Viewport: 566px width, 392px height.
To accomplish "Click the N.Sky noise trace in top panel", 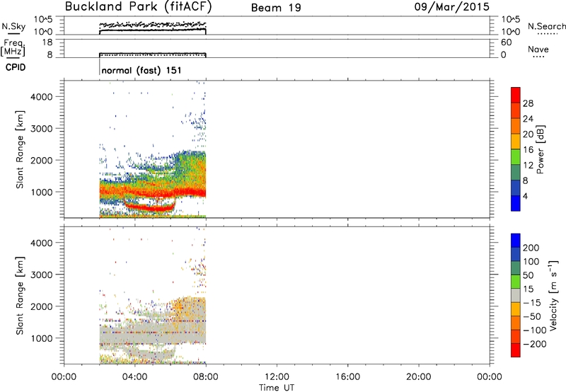I will (x=152, y=30).
